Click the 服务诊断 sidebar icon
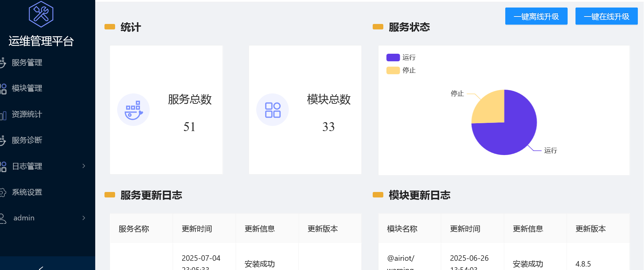 point(3,140)
